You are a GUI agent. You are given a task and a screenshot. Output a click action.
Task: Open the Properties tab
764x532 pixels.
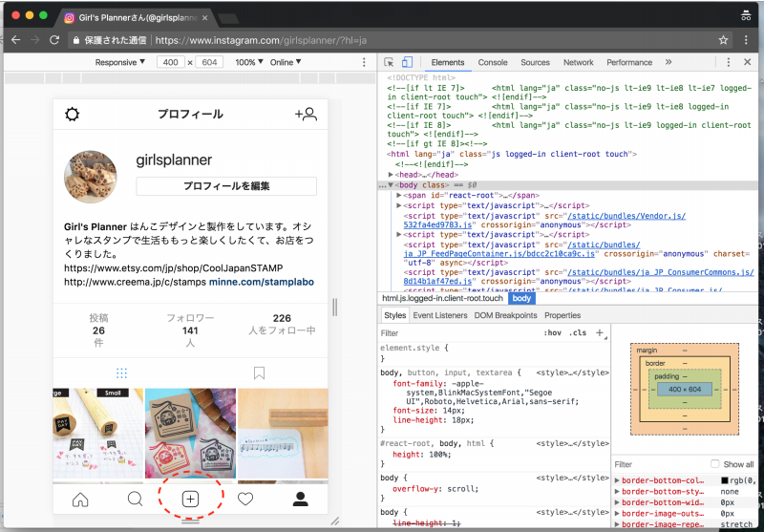coord(562,315)
